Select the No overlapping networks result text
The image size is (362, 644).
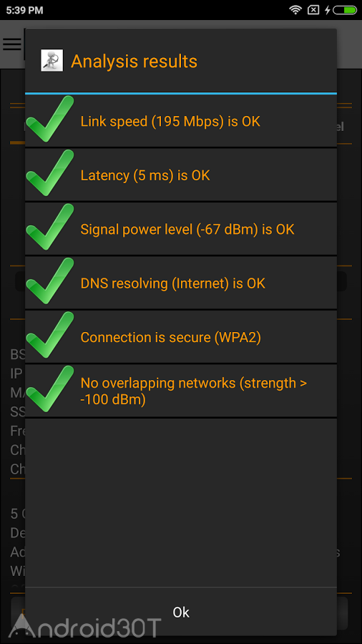point(194,391)
